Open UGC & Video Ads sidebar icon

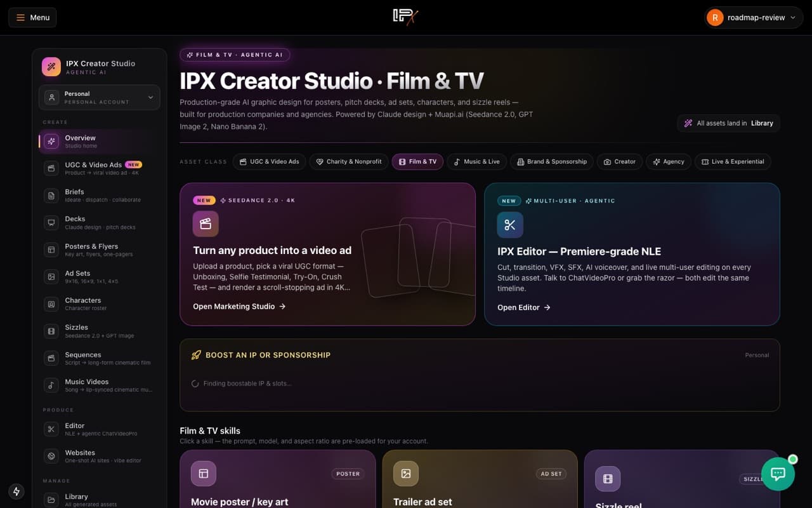(51, 168)
